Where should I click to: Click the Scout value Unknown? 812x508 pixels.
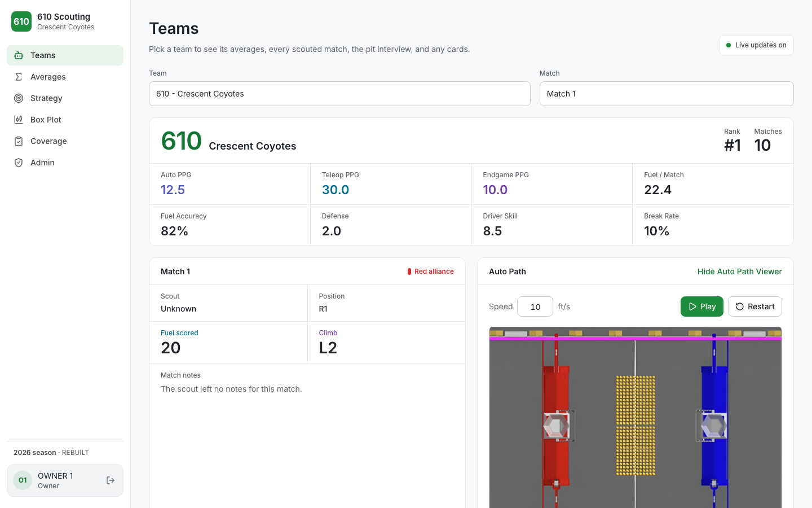178,309
